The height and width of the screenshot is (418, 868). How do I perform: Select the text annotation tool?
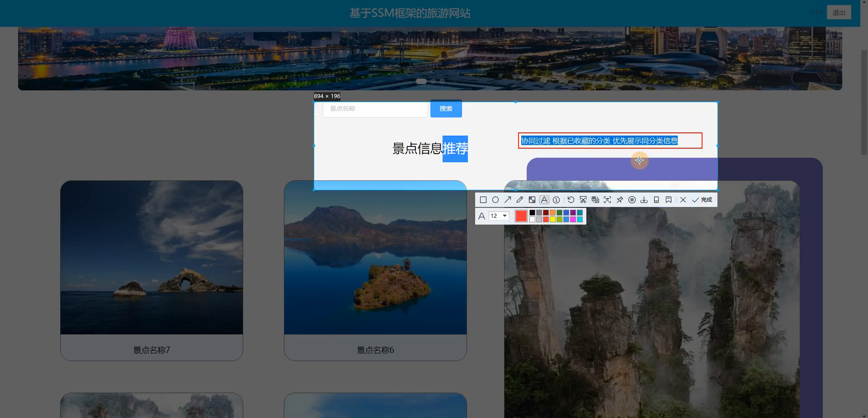544,200
